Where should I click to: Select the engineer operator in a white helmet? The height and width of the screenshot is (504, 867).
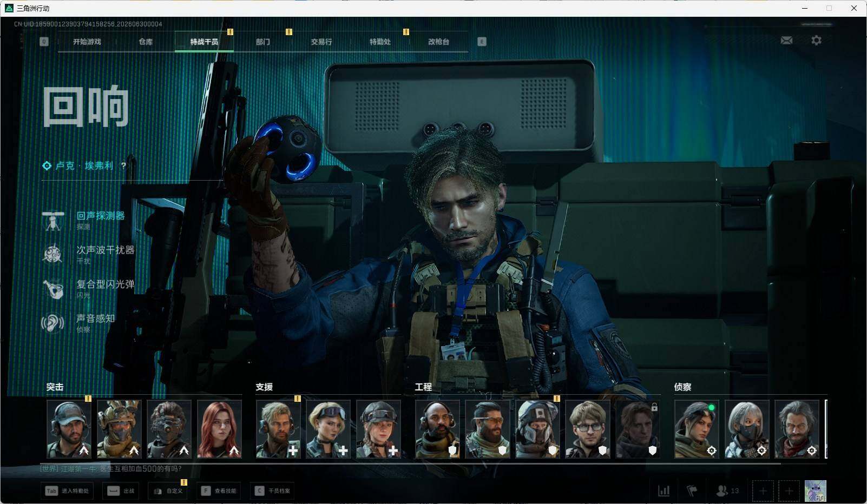pos(538,429)
